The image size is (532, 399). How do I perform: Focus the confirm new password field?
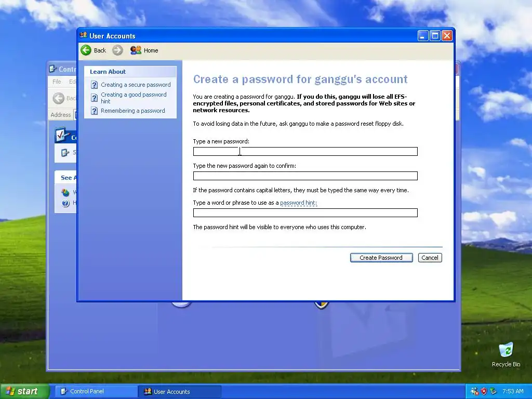[x=305, y=176]
